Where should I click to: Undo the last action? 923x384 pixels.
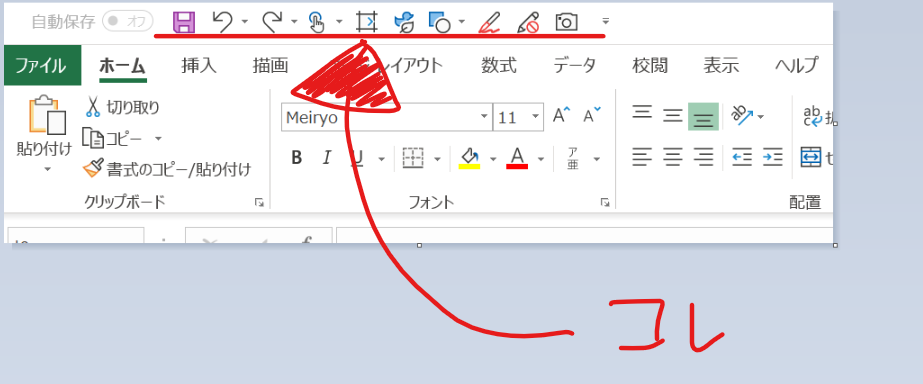click(222, 22)
